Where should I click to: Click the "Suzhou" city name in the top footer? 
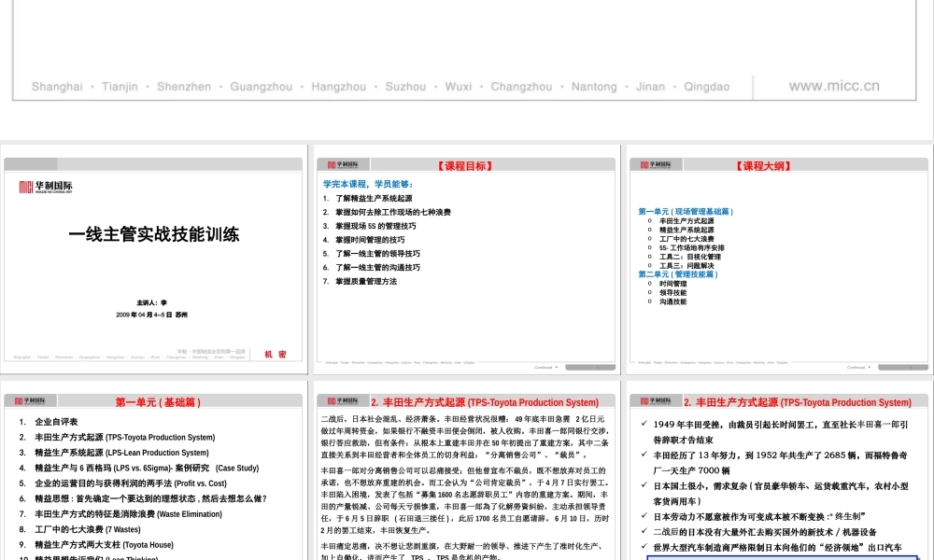405,87
